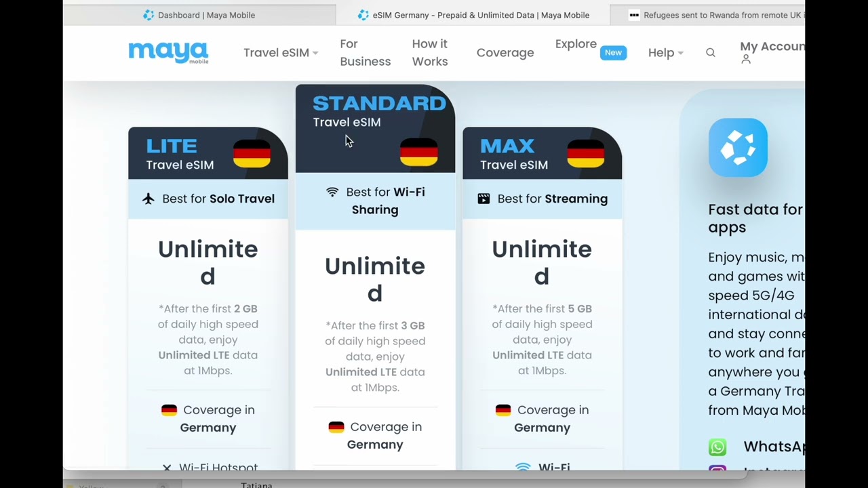Open the site search icon
The height and width of the screenshot is (488, 868).
pyautogui.click(x=711, y=53)
